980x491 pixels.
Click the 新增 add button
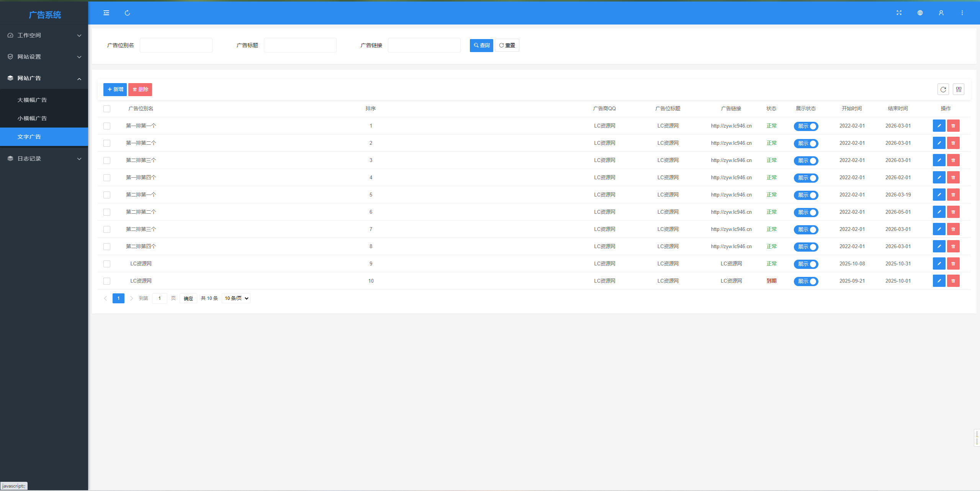115,89
